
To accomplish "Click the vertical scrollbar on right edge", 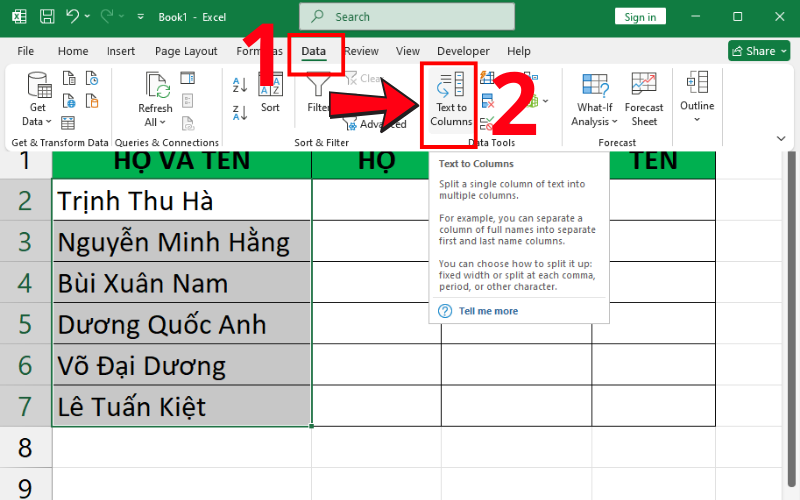I will click(791, 321).
